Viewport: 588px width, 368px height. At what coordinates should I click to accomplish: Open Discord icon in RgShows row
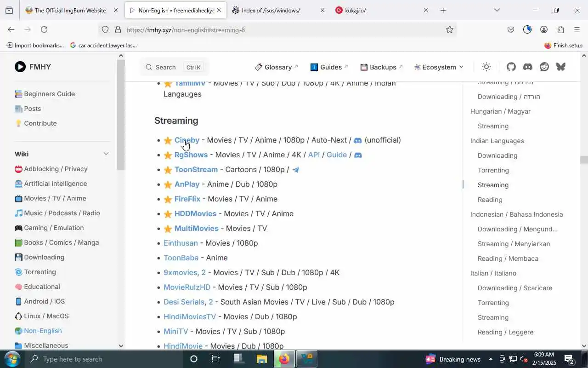click(358, 155)
